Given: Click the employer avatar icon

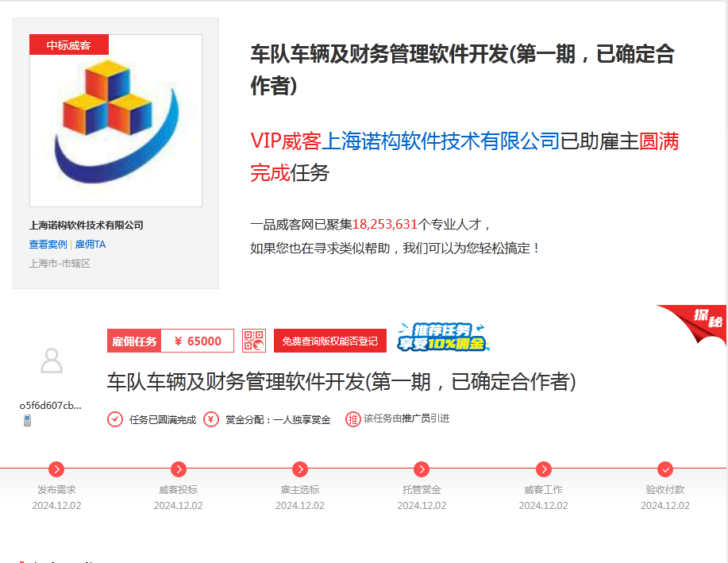Looking at the screenshot, I should (x=52, y=361).
